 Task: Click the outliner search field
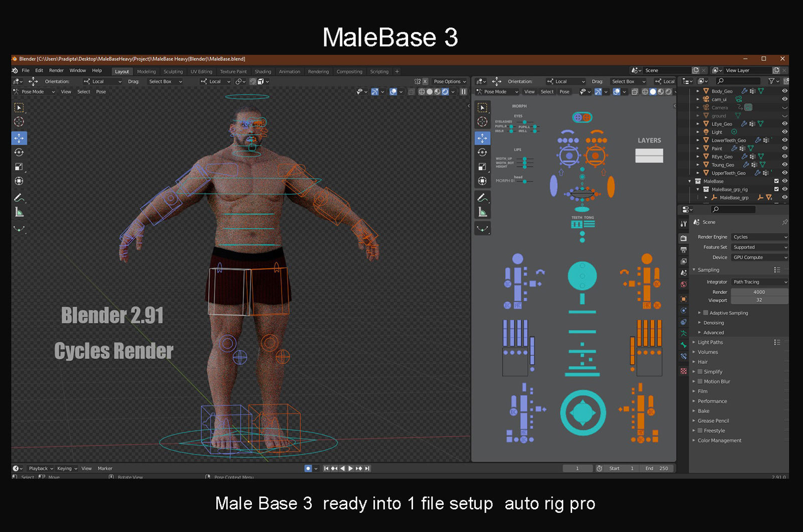pyautogui.click(x=738, y=81)
